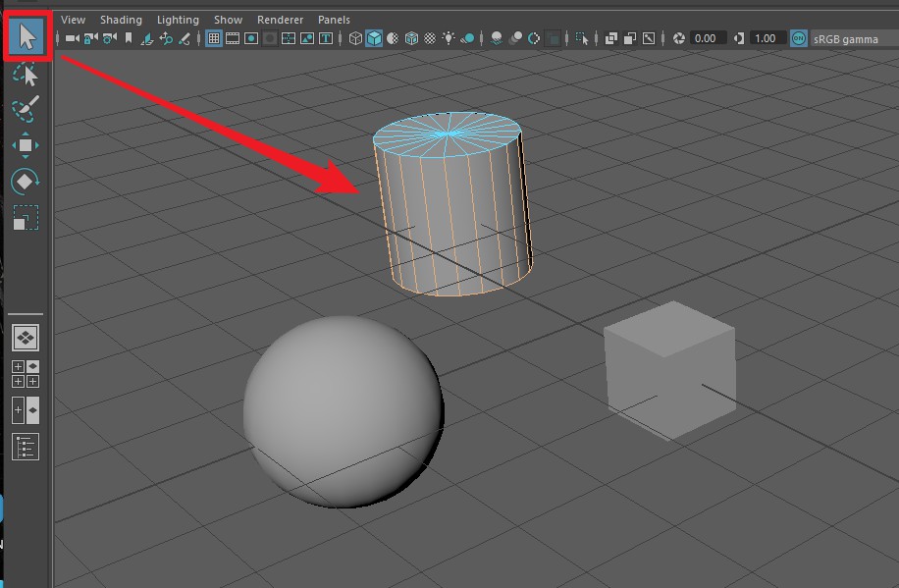The height and width of the screenshot is (588, 899).
Task: Select the Scale tool
Action: click(x=26, y=217)
